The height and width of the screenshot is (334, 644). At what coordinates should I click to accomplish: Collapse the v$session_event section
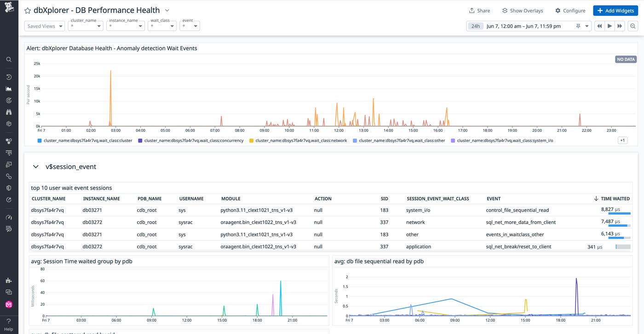(35, 166)
